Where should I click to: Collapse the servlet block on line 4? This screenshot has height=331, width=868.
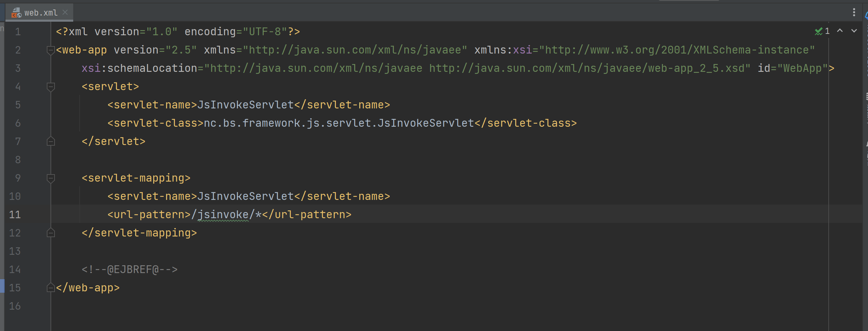pos(51,87)
